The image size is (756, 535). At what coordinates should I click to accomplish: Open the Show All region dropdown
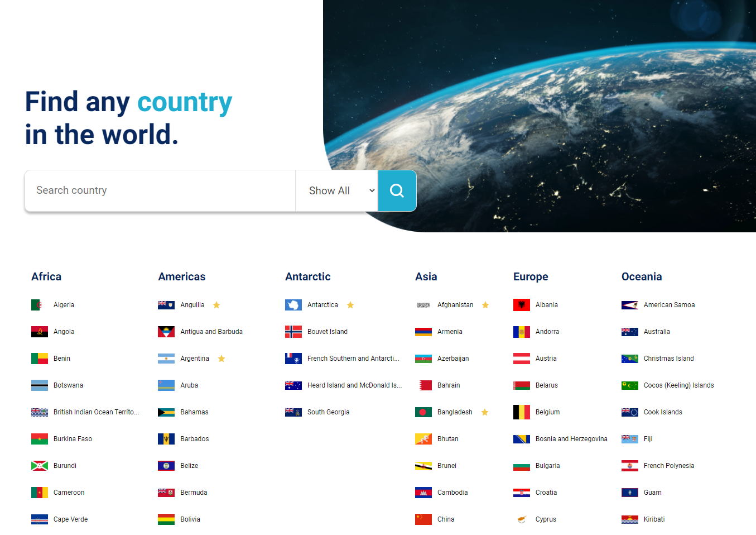[337, 191]
